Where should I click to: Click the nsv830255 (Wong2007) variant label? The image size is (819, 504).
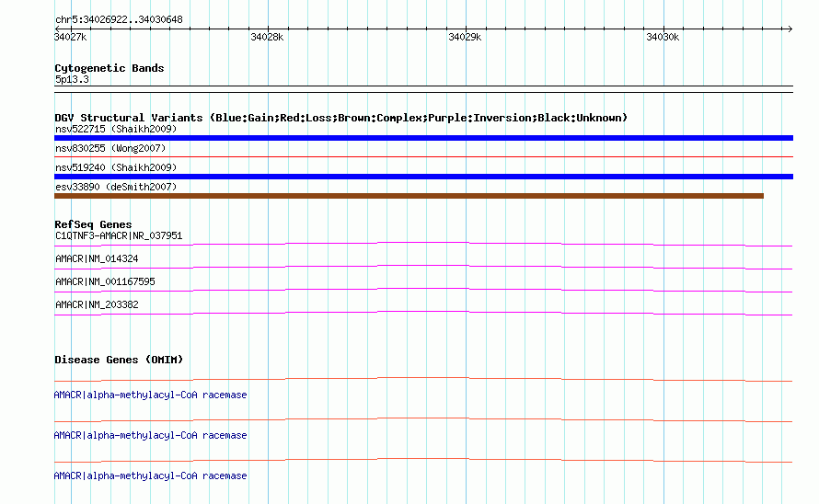[x=110, y=148]
